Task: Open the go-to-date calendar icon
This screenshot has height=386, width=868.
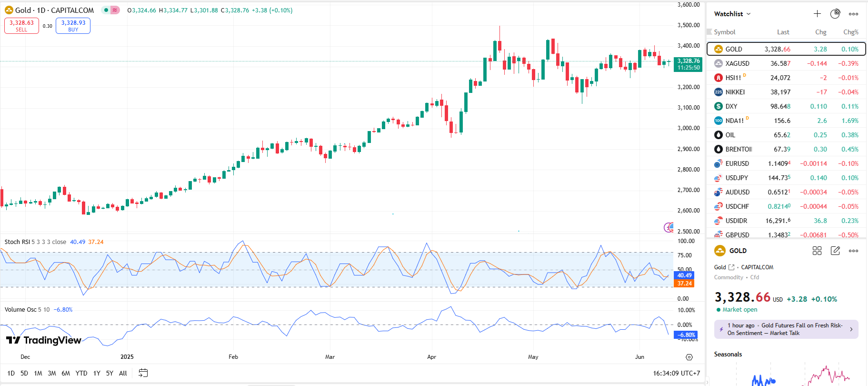Action: 143,373
